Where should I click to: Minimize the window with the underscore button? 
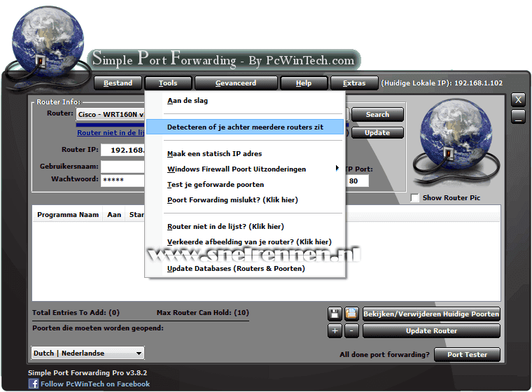click(518, 116)
